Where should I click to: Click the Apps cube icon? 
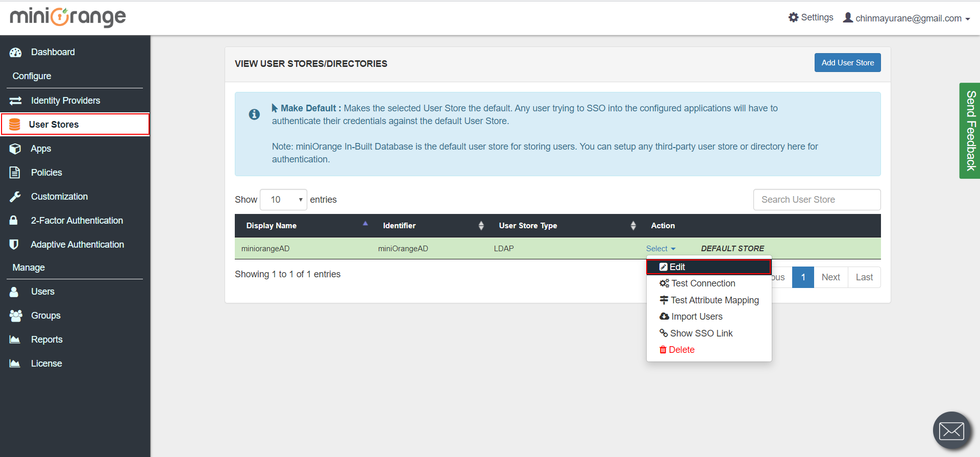[x=15, y=149]
